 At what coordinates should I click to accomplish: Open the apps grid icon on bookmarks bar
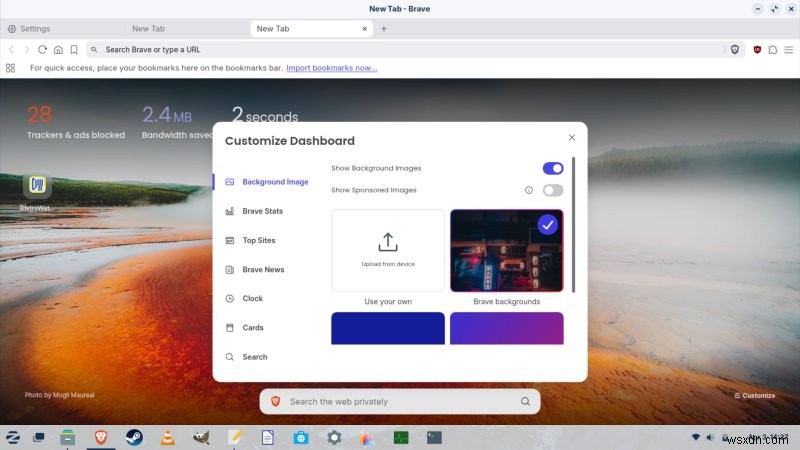[10, 68]
